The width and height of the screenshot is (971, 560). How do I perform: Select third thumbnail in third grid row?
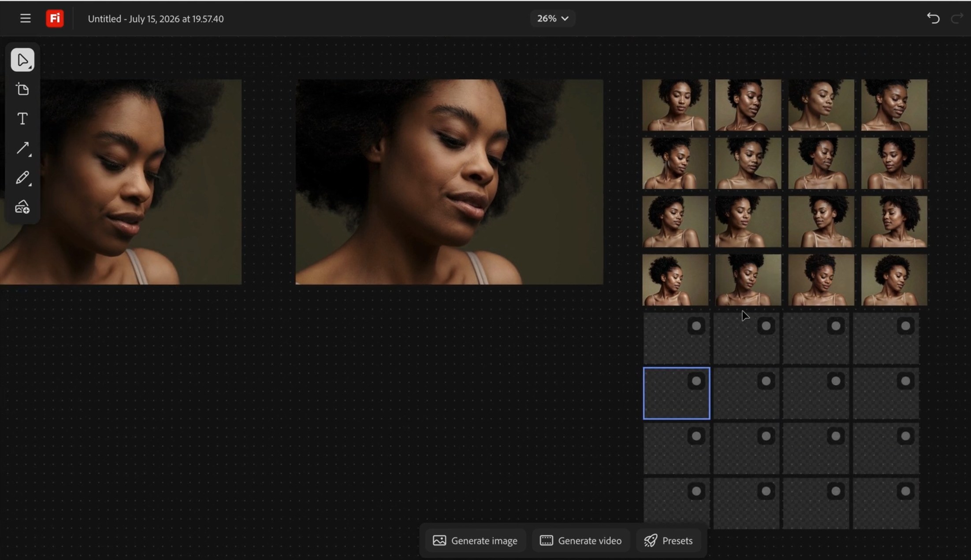(x=821, y=222)
